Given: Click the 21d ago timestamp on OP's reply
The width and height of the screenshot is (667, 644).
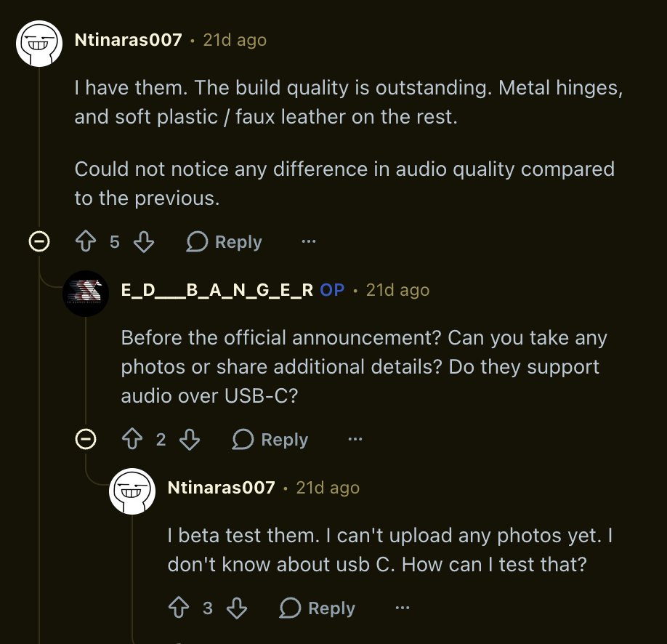Looking at the screenshot, I should [397, 290].
